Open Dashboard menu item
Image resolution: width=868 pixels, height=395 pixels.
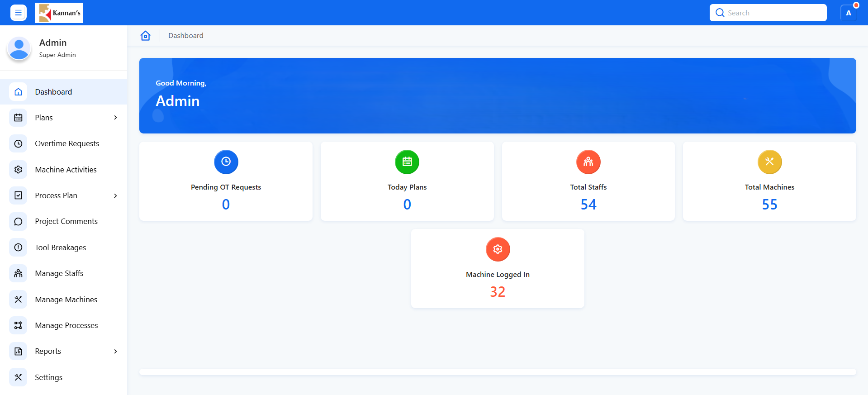point(63,92)
